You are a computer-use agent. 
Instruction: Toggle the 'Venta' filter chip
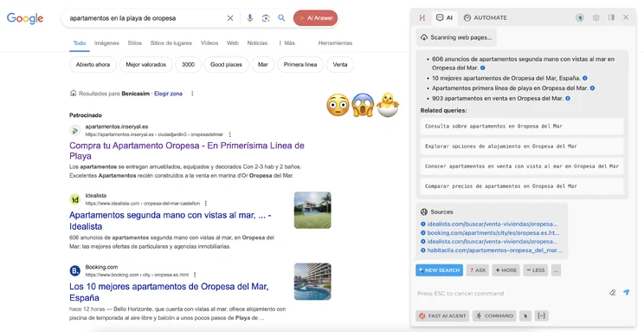pos(340,65)
